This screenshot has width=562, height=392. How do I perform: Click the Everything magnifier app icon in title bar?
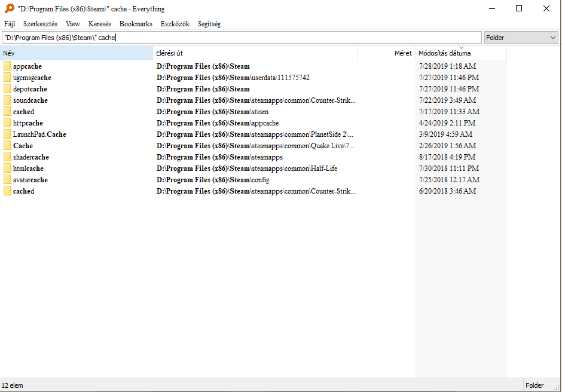coord(10,8)
